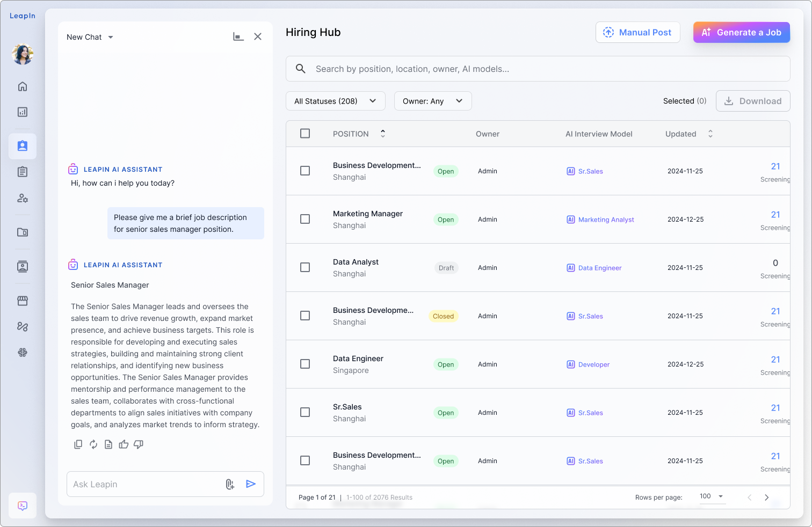This screenshot has height=527, width=812.
Task: Click the home icon in sidebar
Action: pos(23,86)
